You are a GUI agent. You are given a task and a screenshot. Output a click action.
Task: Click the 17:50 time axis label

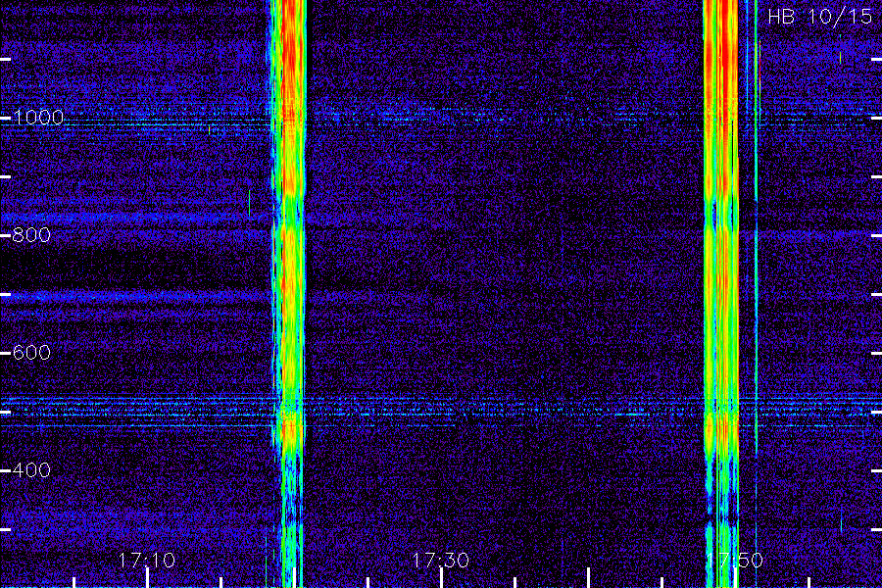point(735,560)
